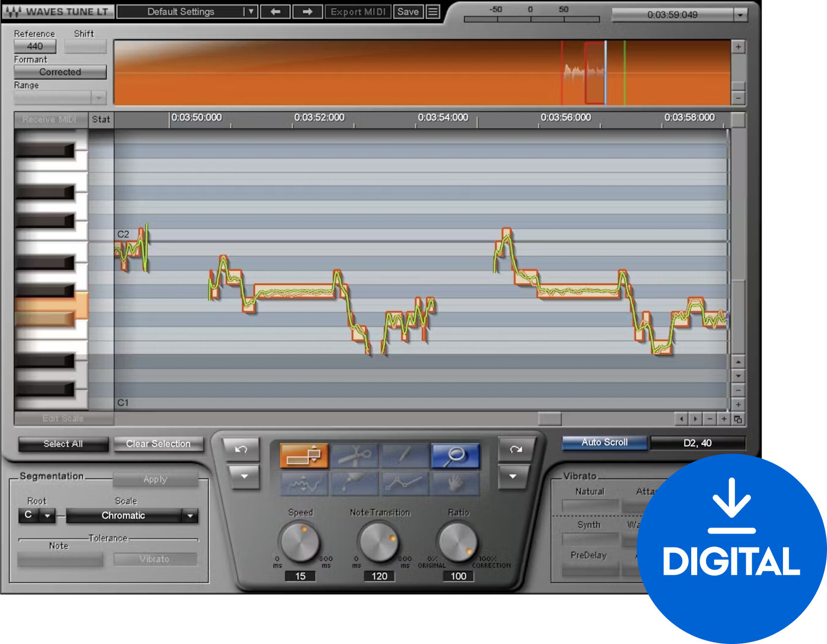Open the hamburger menu beside Save
Image resolution: width=827 pixels, height=644 pixels.
(x=432, y=11)
